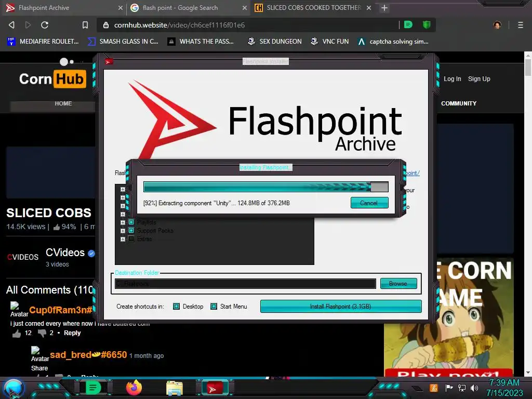This screenshot has width=532, height=399.
Task: Click Browse for destination folder
Action: click(x=398, y=283)
